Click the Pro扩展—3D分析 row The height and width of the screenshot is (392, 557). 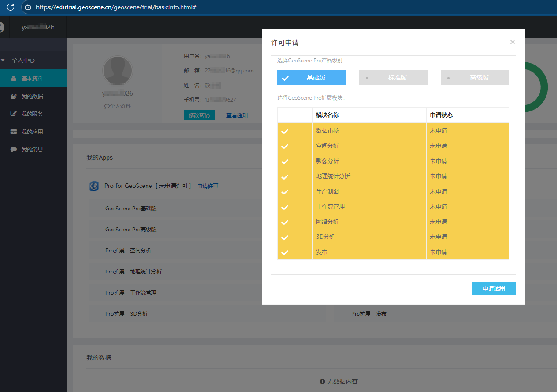point(207,314)
